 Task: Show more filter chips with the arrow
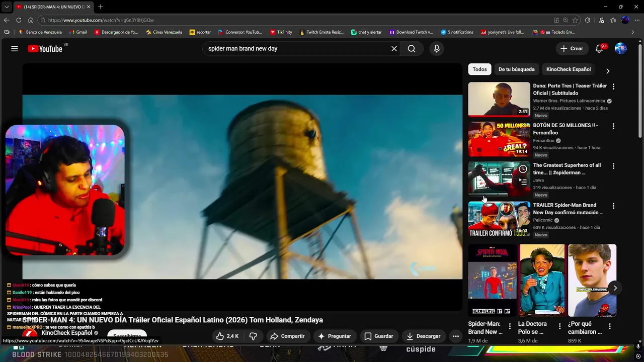coord(608,71)
